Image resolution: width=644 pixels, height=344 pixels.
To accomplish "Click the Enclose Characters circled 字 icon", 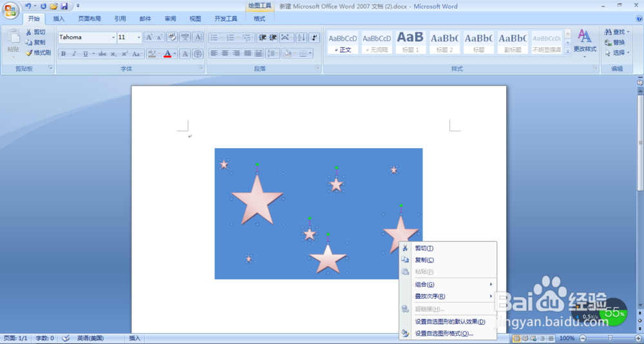I will pos(198,54).
